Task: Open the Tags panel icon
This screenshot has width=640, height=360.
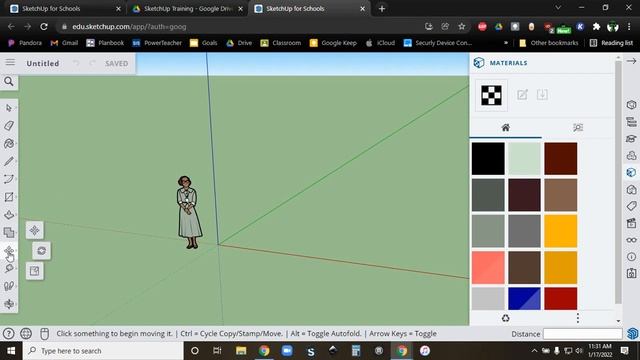Action: 631,206
